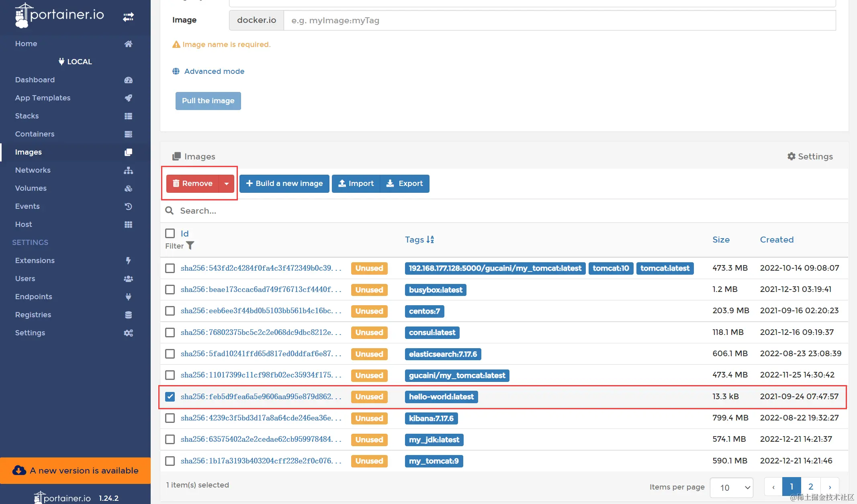Click the Networks sitemap icon
857x504 pixels.
pos(128,170)
